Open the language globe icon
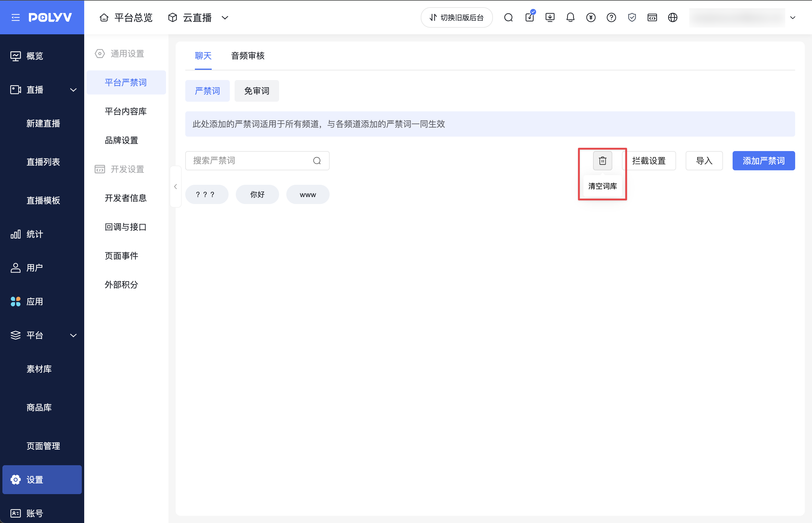Viewport: 812px width, 523px height. [672, 17]
